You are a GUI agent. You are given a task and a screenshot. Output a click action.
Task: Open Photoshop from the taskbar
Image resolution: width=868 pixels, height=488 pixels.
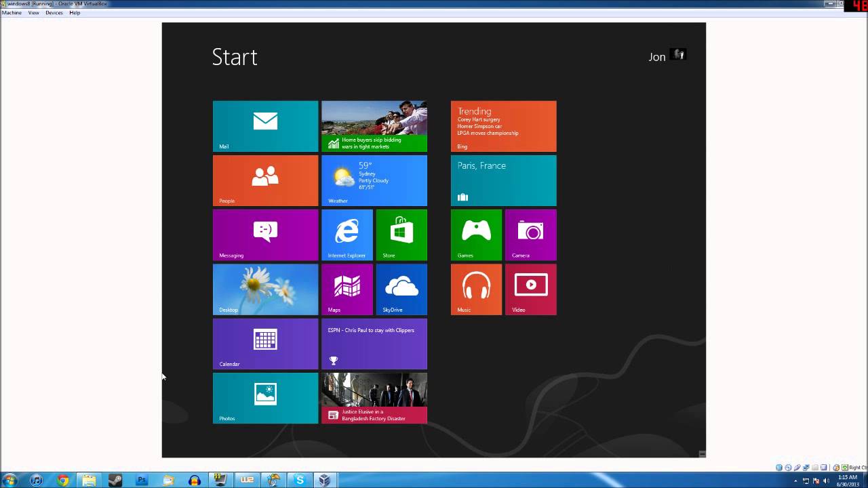point(142,480)
